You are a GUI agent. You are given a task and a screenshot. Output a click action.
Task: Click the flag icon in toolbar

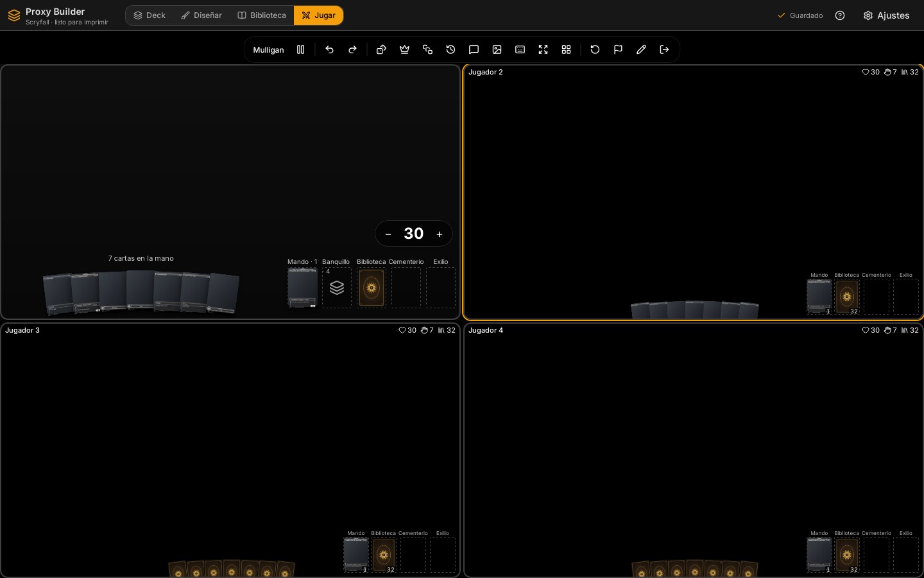click(618, 49)
